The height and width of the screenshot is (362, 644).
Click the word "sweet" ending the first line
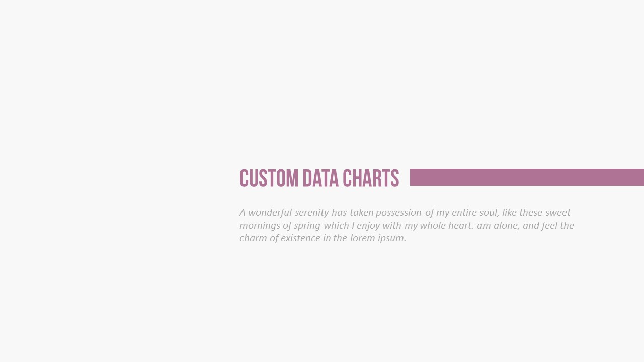(x=557, y=213)
